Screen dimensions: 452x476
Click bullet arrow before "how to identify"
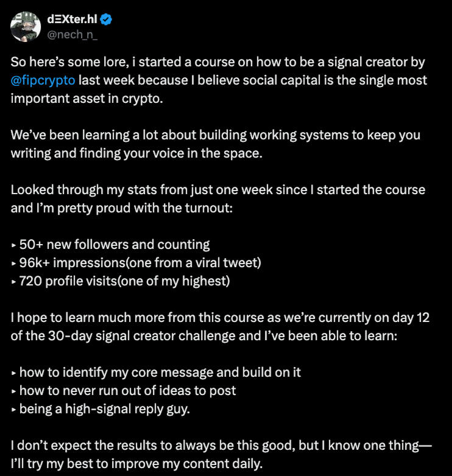point(14,373)
